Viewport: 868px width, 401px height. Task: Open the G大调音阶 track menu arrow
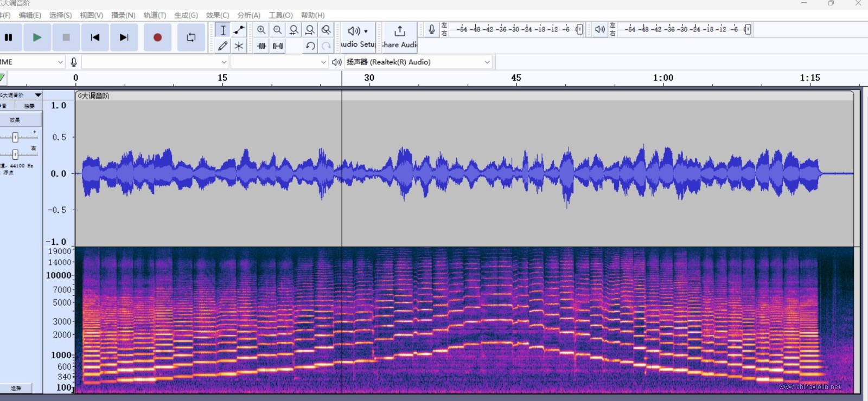(38, 95)
